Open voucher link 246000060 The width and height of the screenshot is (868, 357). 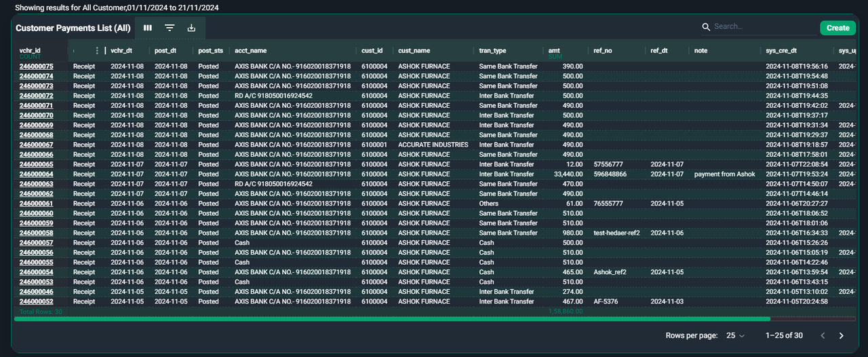pyautogui.click(x=36, y=213)
